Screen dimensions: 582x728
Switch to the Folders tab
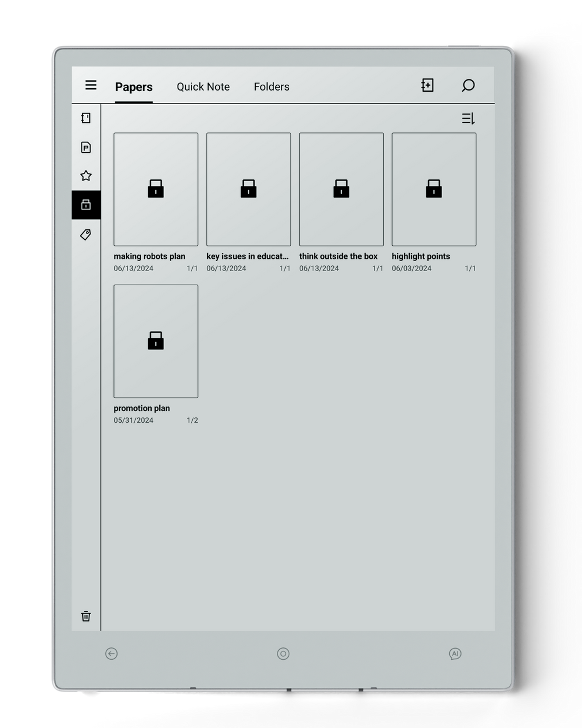click(x=272, y=86)
